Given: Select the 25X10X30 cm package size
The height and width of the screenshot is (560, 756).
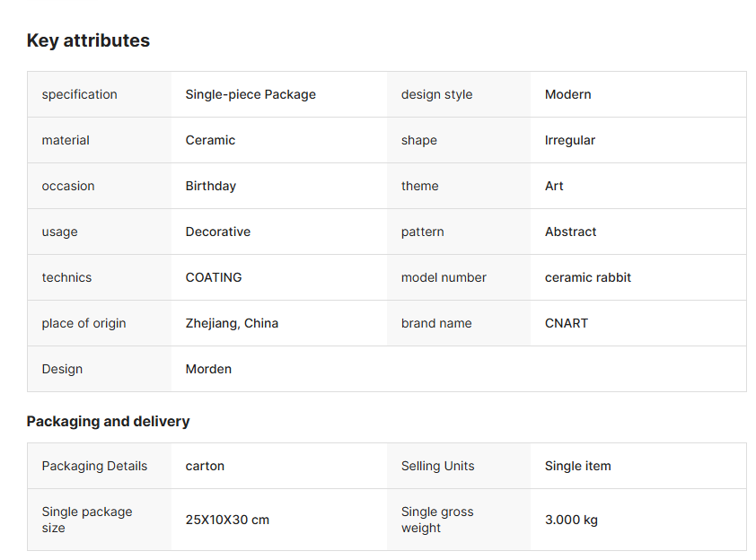Looking at the screenshot, I should [227, 520].
